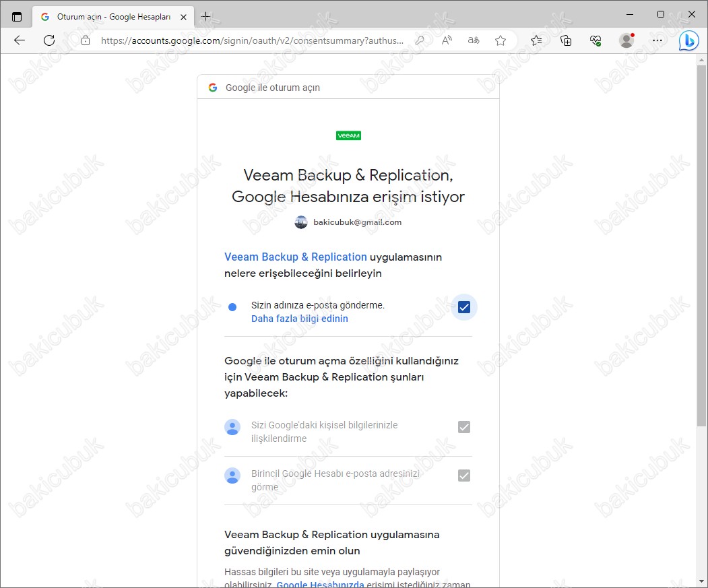Minimize the browser window
This screenshot has width=708, height=588.
(x=629, y=14)
